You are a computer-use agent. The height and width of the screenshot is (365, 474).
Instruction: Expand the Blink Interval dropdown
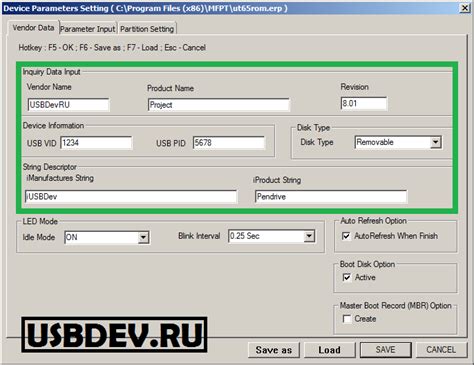[309, 236]
